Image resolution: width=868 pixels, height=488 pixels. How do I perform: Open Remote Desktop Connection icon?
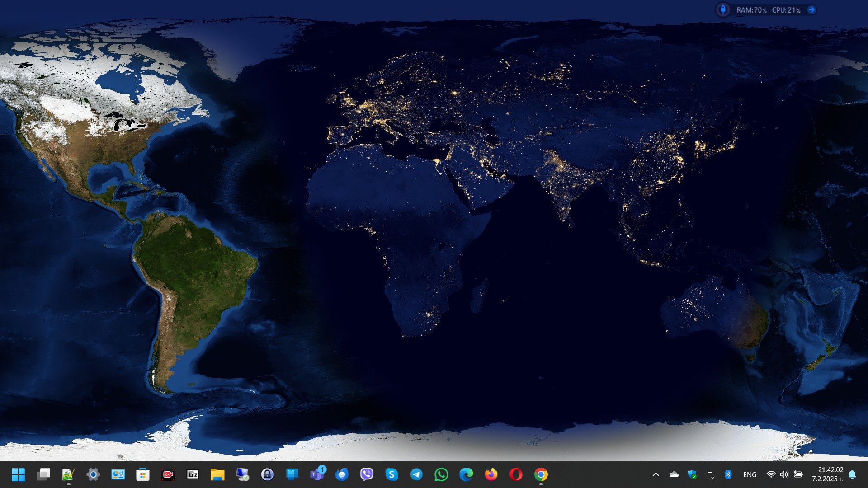click(x=242, y=474)
